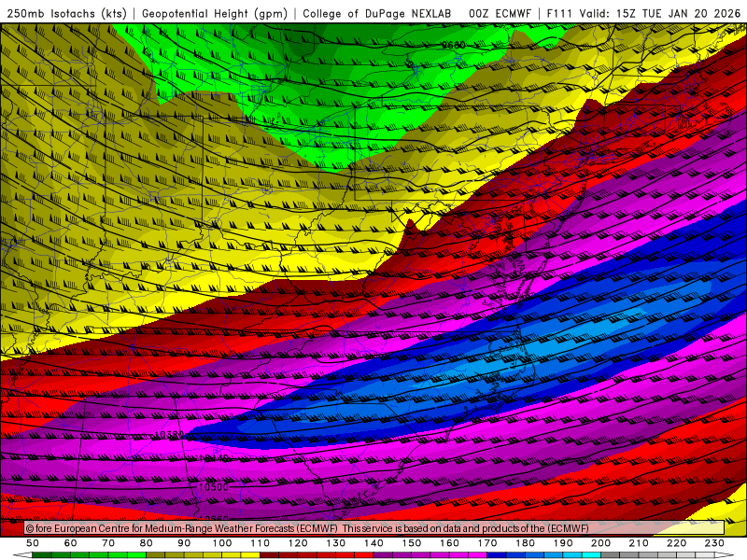Image resolution: width=747 pixels, height=560 pixels.
Task: Select the darkest blue swatch in the legend
Action: (497, 555)
